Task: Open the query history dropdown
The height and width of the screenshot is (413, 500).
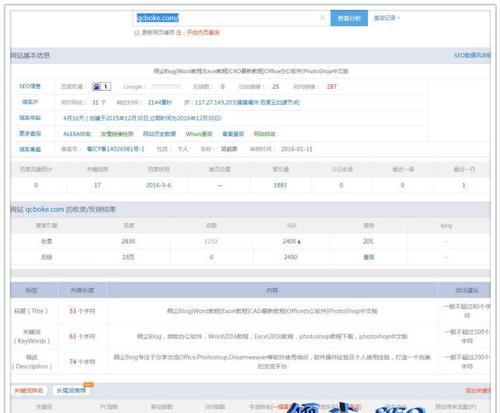Action: click(386, 18)
